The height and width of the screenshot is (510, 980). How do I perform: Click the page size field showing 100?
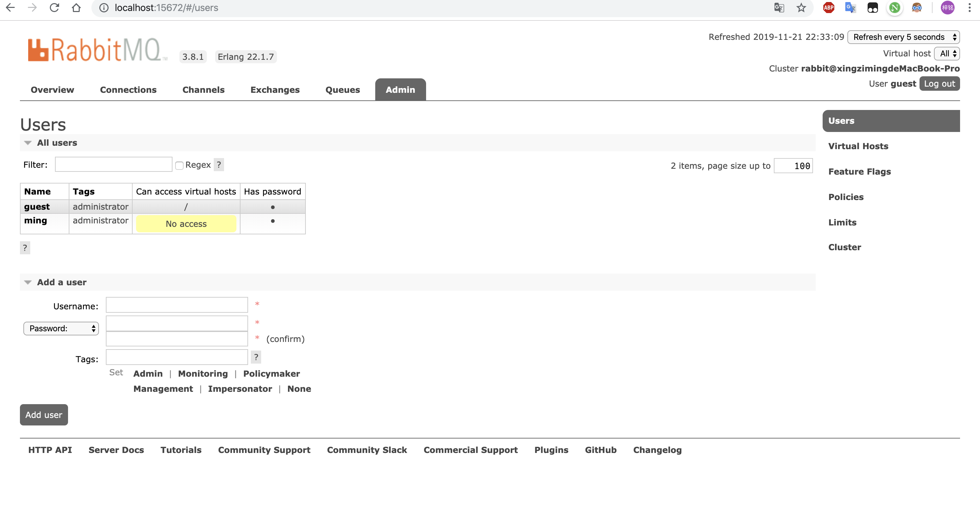793,166
